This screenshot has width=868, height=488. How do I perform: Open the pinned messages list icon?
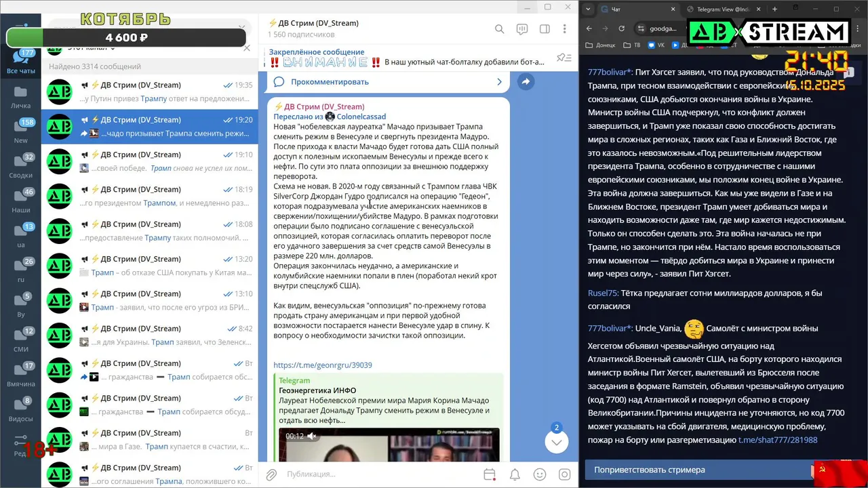[x=563, y=58]
